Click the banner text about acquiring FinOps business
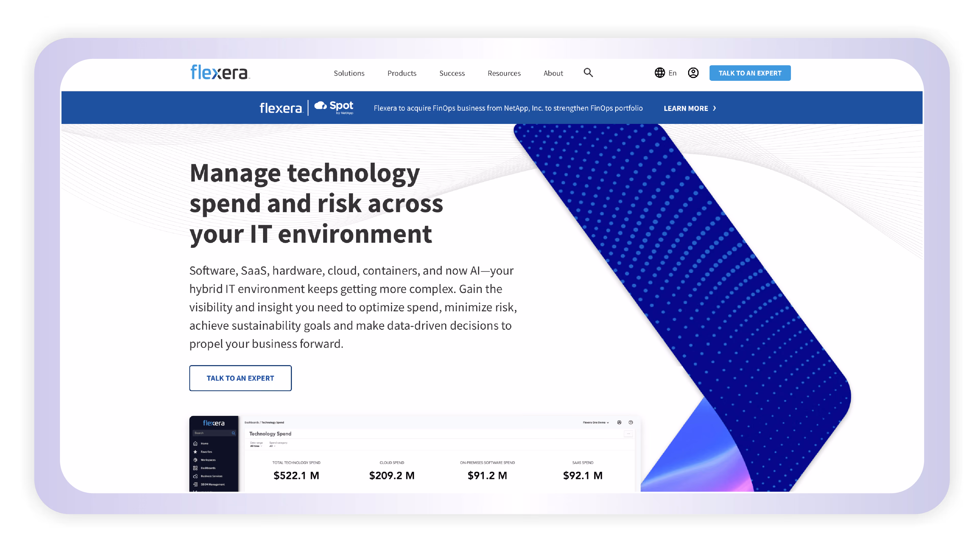The width and height of the screenshot is (980, 551). (508, 108)
